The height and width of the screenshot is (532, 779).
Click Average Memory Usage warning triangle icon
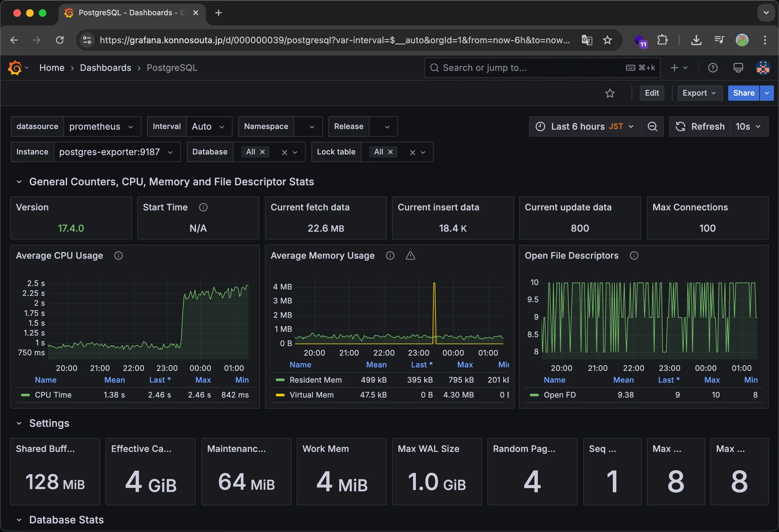pyautogui.click(x=410, y=256)
